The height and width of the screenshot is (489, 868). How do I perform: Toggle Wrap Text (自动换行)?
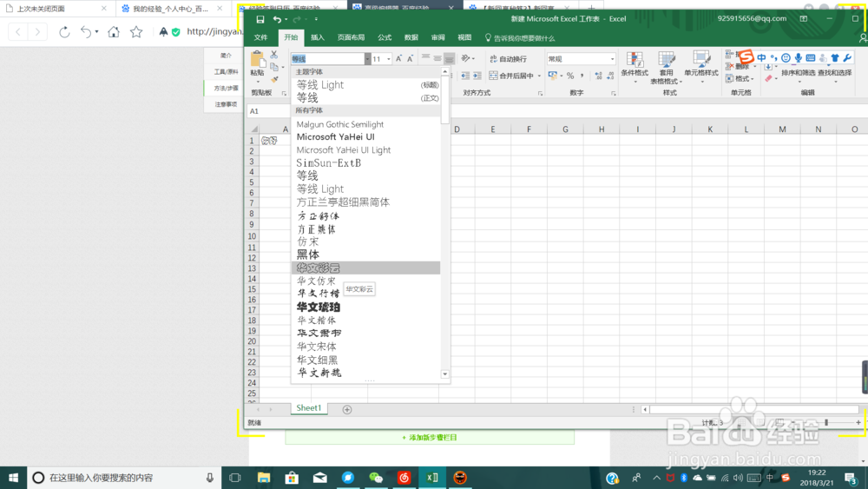click(x=508, y=59)
